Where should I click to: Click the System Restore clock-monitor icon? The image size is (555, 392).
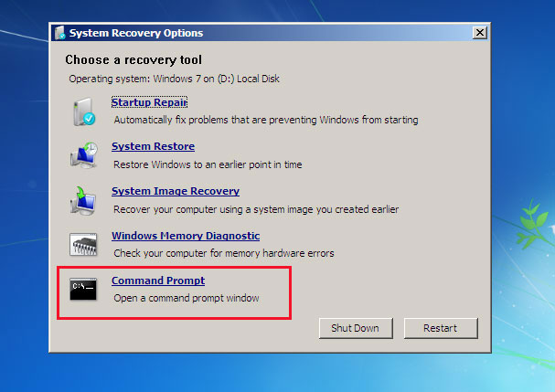click(84, 155)
